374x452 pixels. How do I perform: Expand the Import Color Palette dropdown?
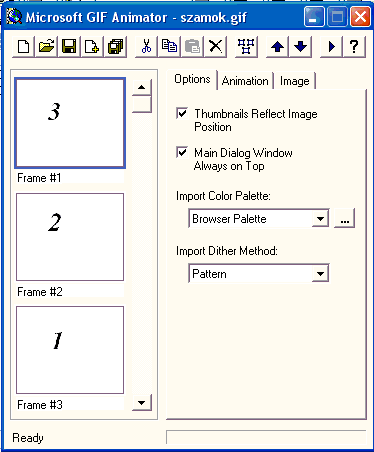pyautogui.click(x=320, y=219)
